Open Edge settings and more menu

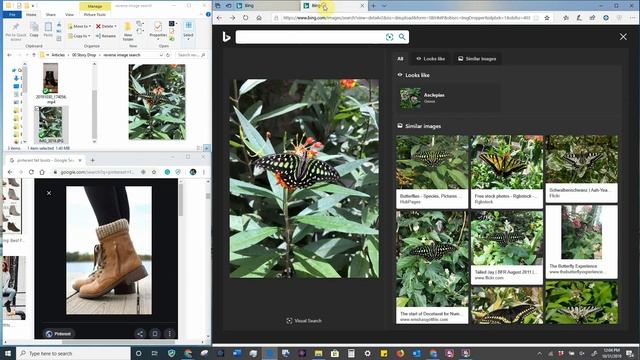(632, 18)
